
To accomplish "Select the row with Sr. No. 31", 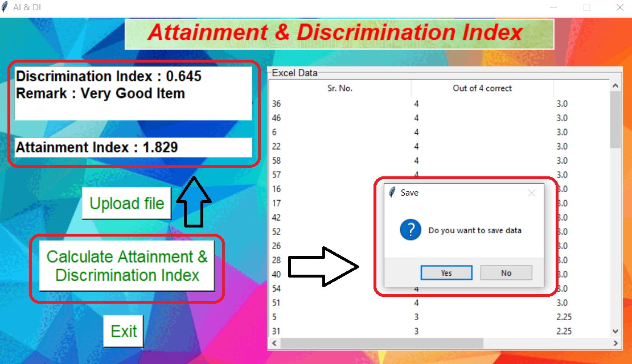I will click(440, 332).
